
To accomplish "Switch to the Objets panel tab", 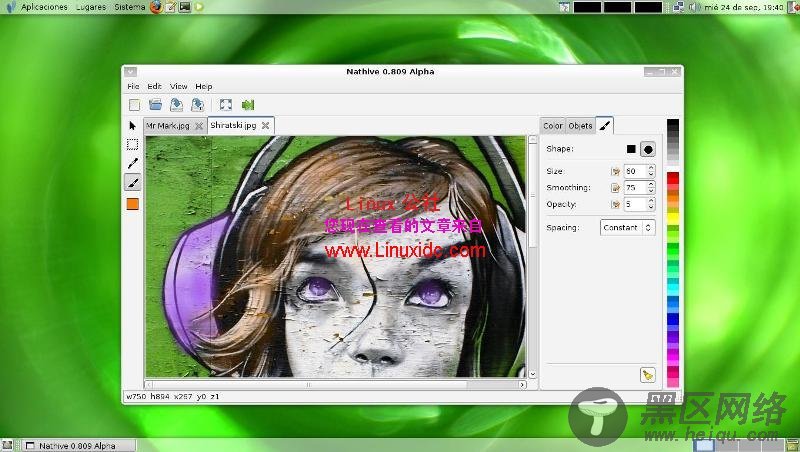I will tap(580, 125).
